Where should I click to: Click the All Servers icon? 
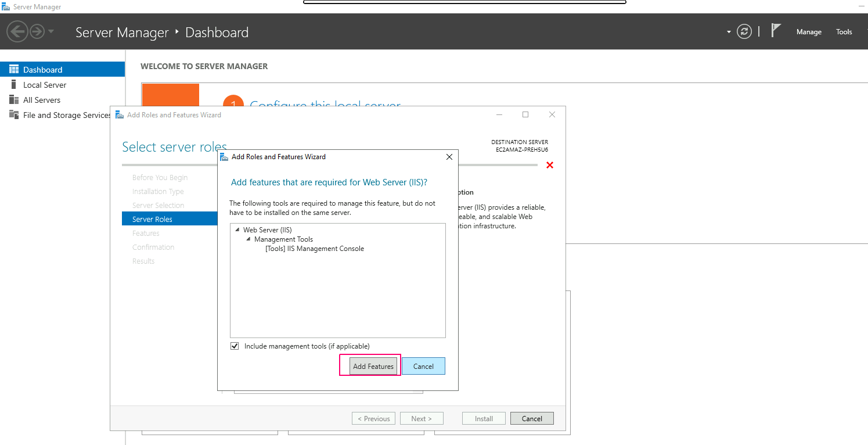coord(14,99)
